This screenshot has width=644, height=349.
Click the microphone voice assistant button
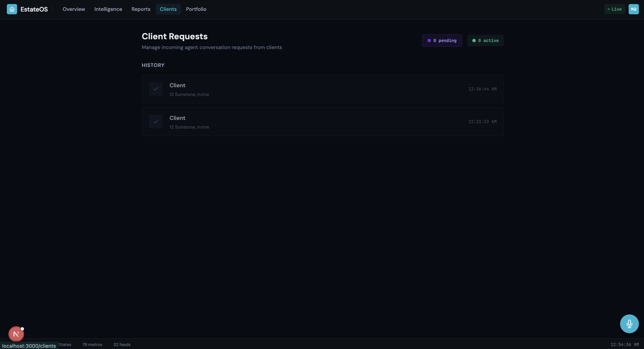(x=629, y=324)
